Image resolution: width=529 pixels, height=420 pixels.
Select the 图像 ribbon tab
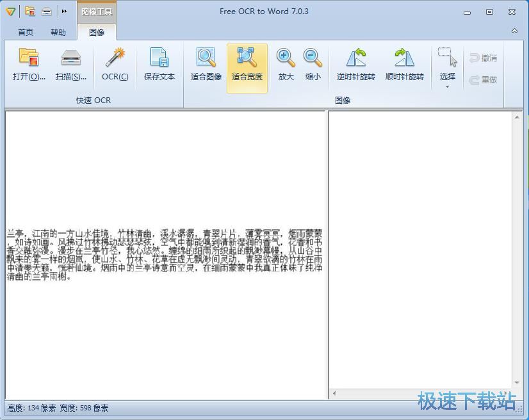point(96,32)
